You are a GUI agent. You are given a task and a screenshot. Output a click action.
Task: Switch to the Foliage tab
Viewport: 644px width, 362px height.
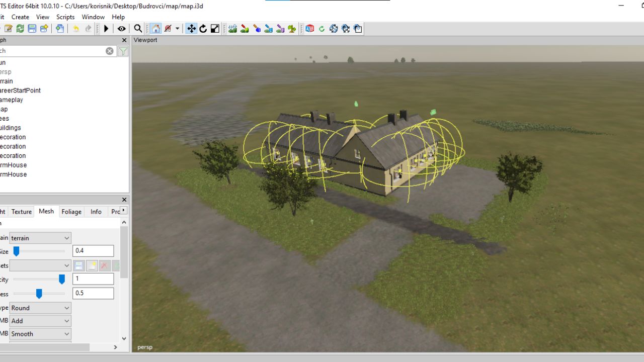pyautogui.click(x=71, y=212)
